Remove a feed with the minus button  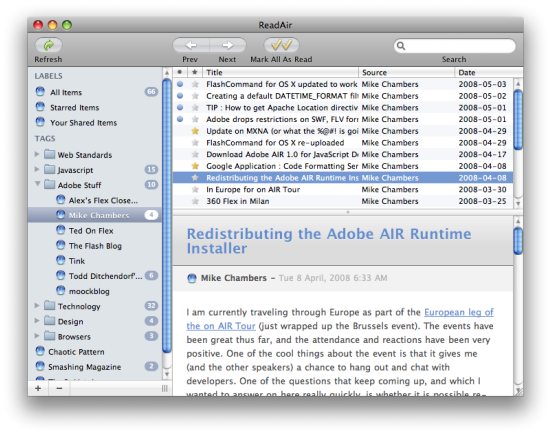(59, 388)
